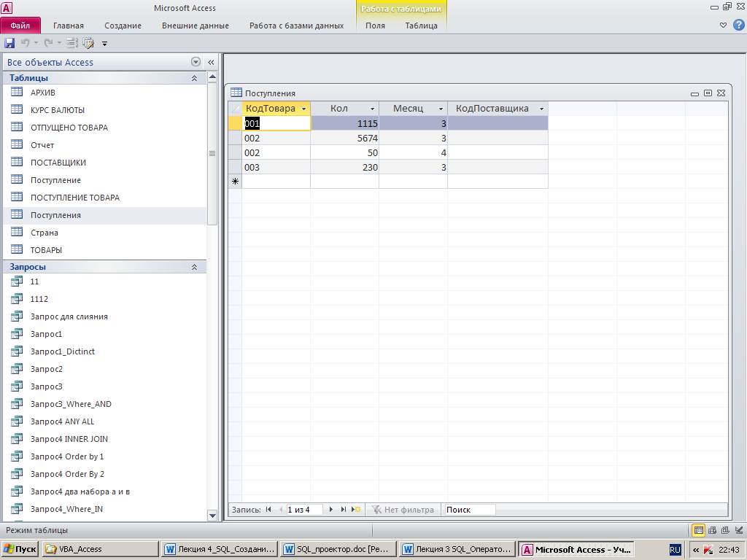Viewport: 747px width, 560px height.
Task: Click Запрос4_Where_IN query icon
Action: [17, 508]
